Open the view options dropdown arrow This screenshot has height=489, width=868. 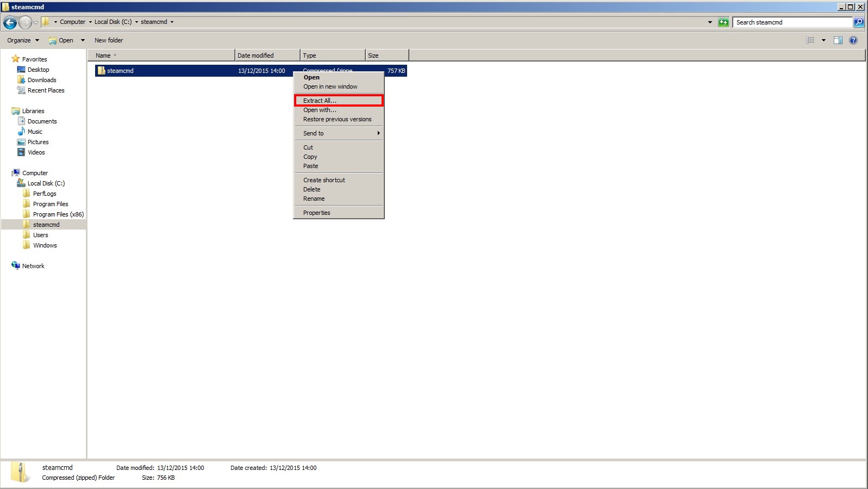[x=823, y=40]
